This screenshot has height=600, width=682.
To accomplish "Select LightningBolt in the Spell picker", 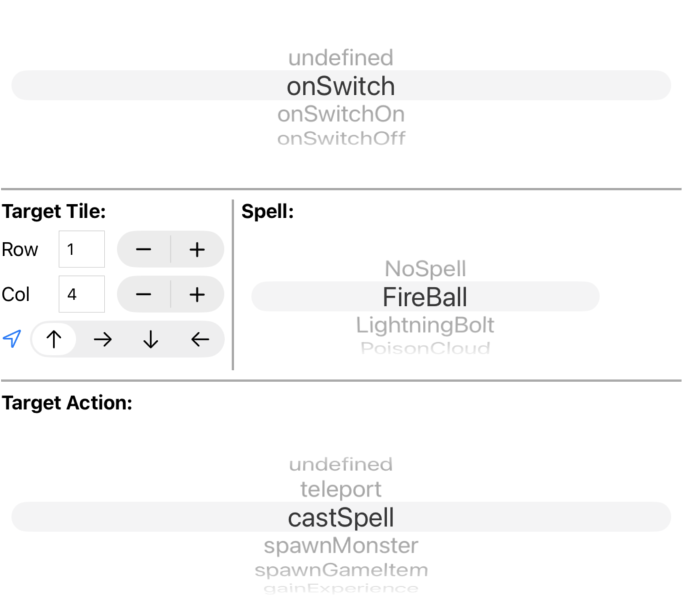I will pos(425,325).
